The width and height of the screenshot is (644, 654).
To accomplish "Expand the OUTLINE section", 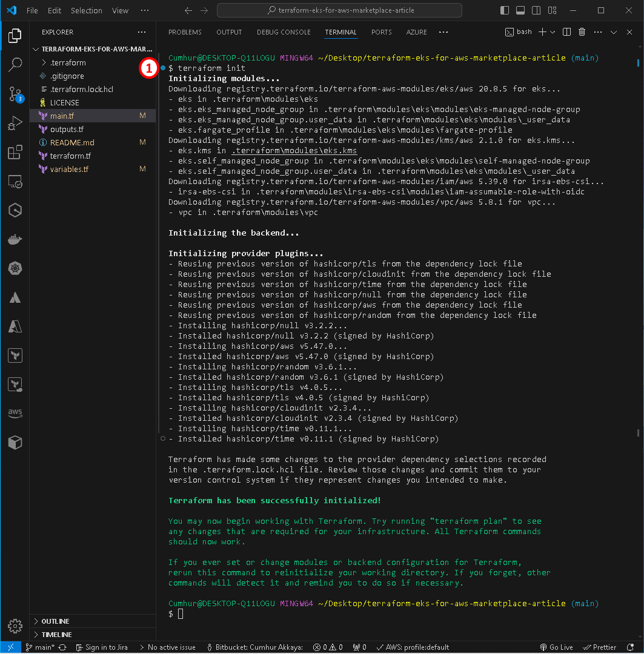I will click(x=55, y=621).
